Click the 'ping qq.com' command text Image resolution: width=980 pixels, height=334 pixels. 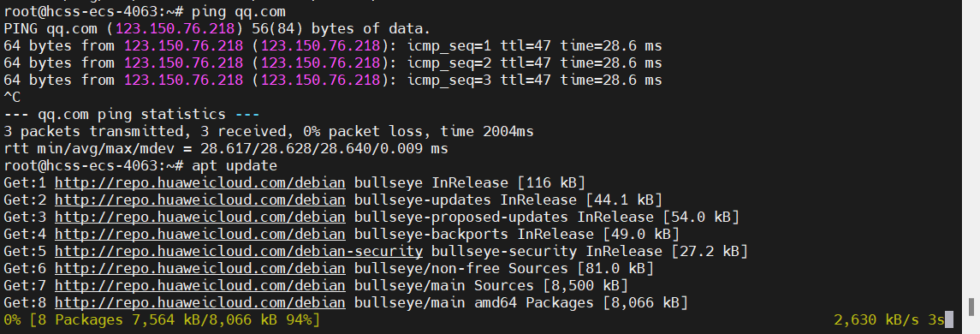(238, 11)
